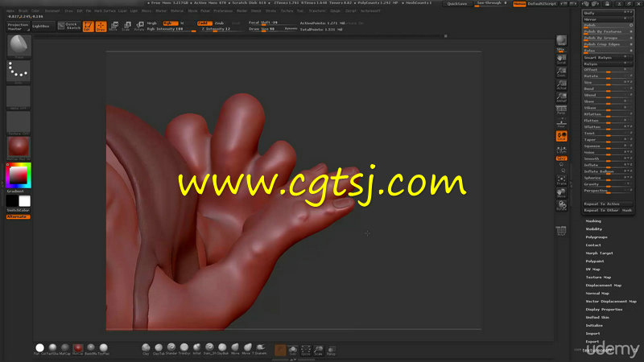Click the BPR render icon on right shelf
The width and height of the screenshot is (644, 362).
coord(561,42)
